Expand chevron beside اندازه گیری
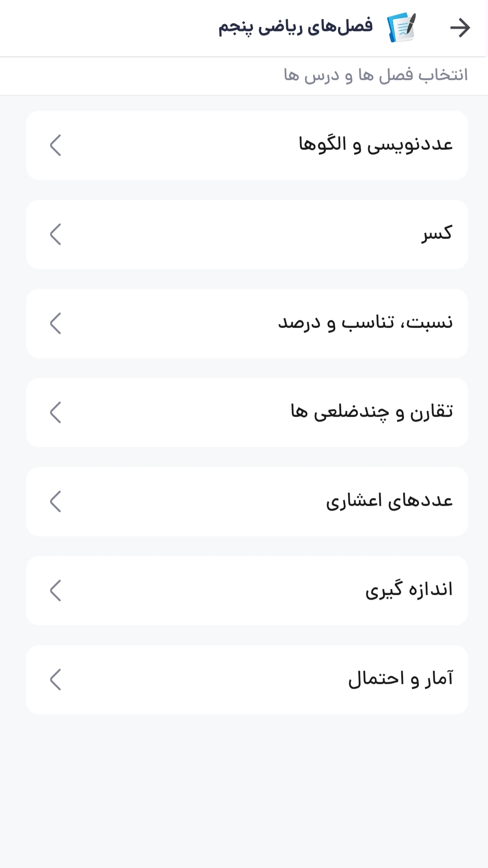The width and height of the screenshot is (488, 868). coord(56,591)
